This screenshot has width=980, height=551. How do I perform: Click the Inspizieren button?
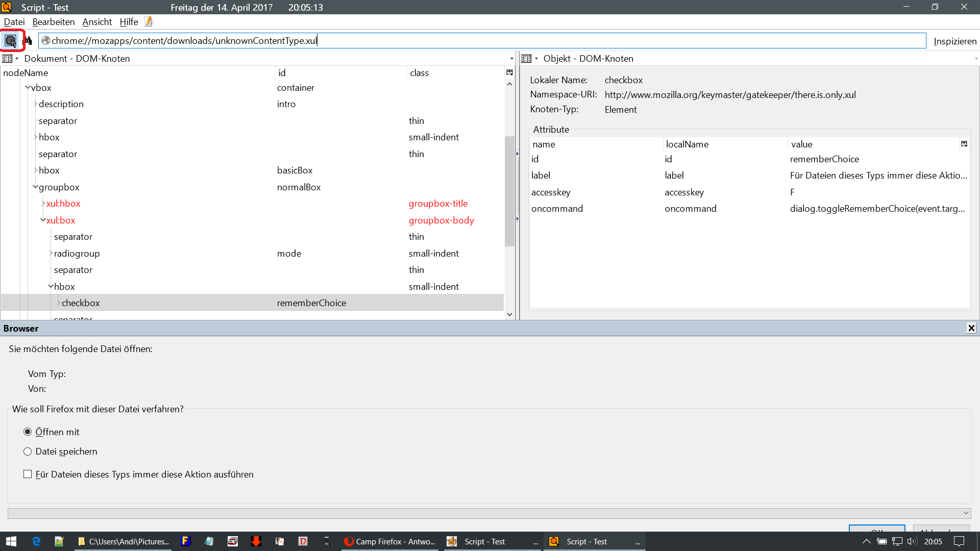tap(954, 41)
